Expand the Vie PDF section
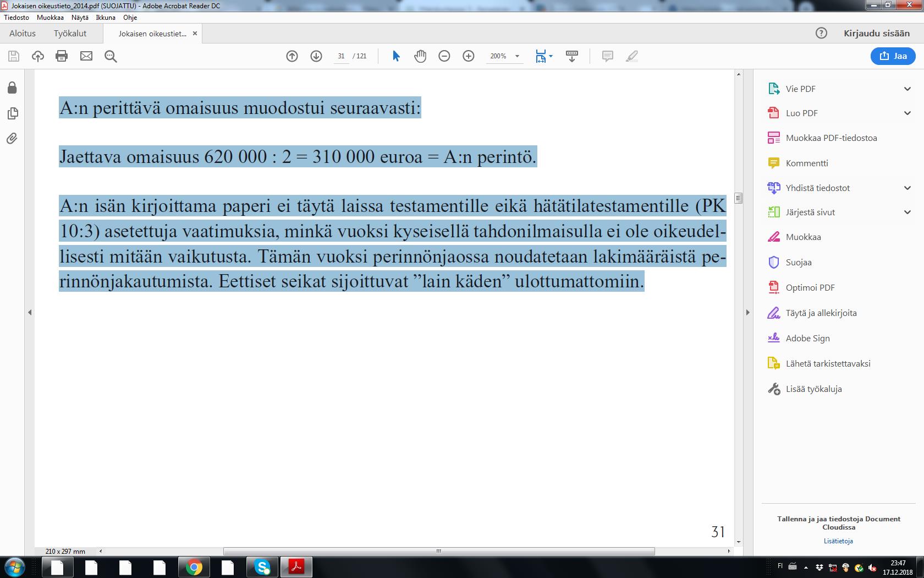The image size is (924, 578). pyautogui.click(x=907, y=89)
